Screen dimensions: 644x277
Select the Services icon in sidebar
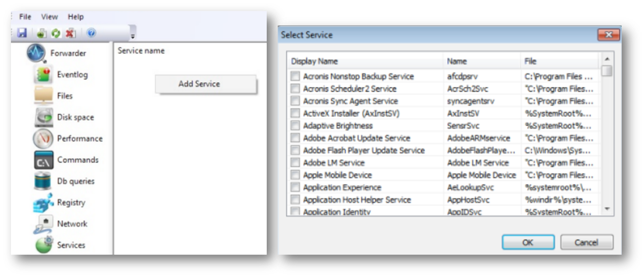pos(44,245)
